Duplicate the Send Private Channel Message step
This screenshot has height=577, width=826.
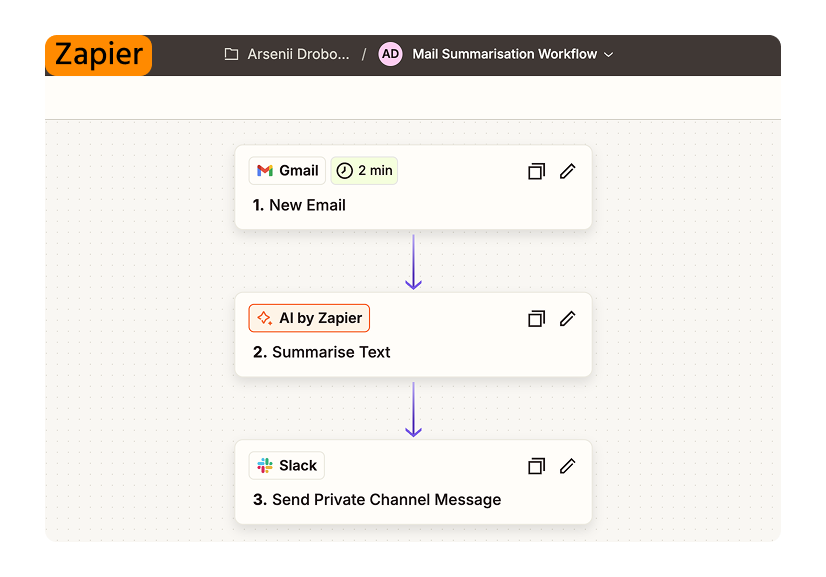[536, 465]
